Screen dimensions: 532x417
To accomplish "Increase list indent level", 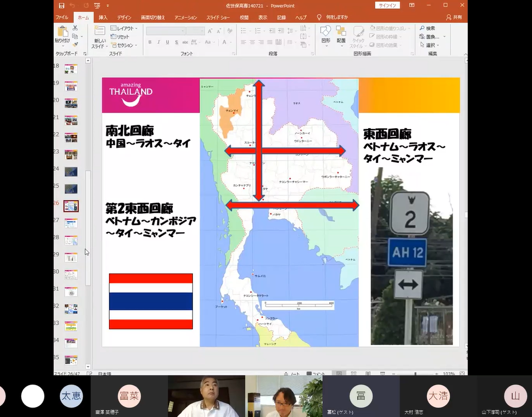I will click(x=281, y=31).
